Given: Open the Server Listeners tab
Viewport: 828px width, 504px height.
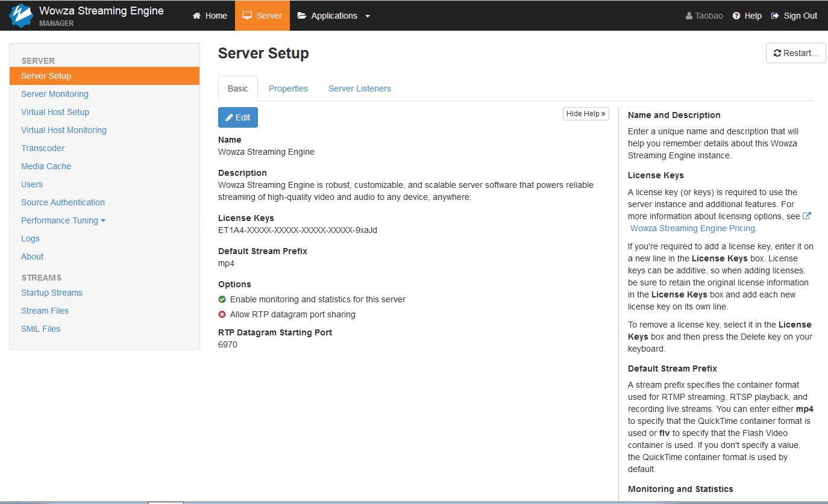Looking at the screenshot, I should point(360,89).
